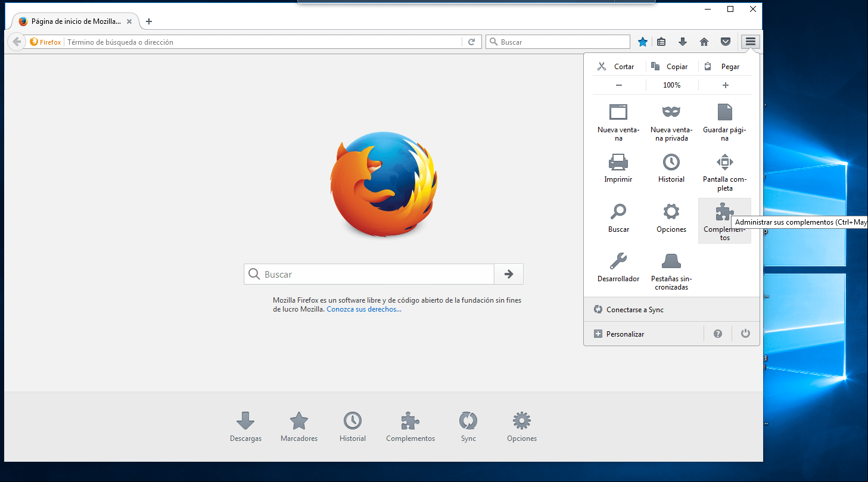This screenshot has height=482, width=868.
Task: Select Copiar in the menu panel
Action: pyautogui.click(x=670, y=66)
